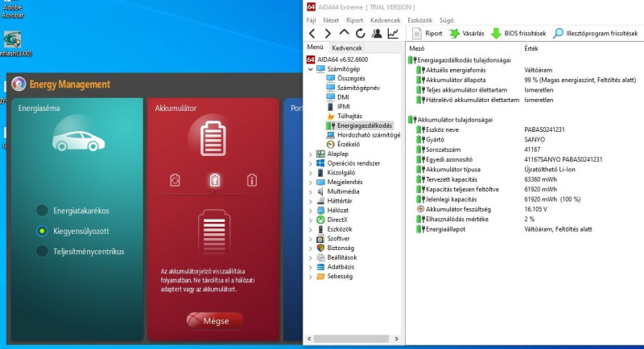Open the Fájl menu
This screenshot has height=349, width=644.
[311, 20]
